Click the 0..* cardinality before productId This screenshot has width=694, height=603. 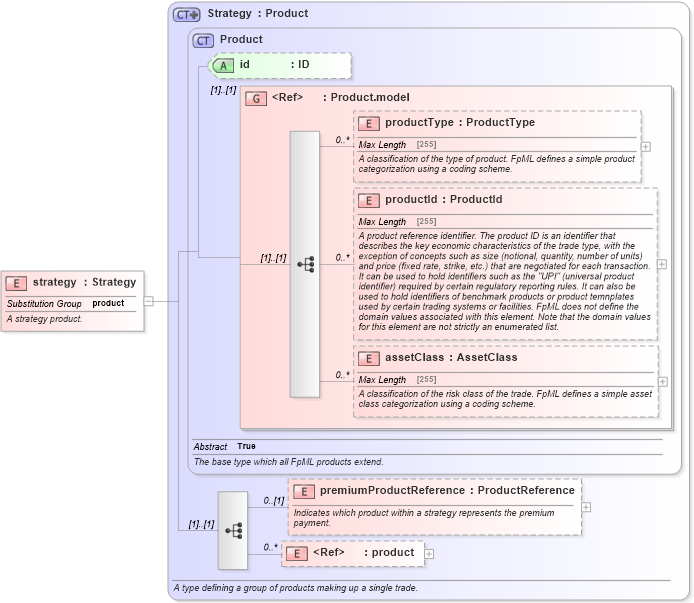point(342,258)
